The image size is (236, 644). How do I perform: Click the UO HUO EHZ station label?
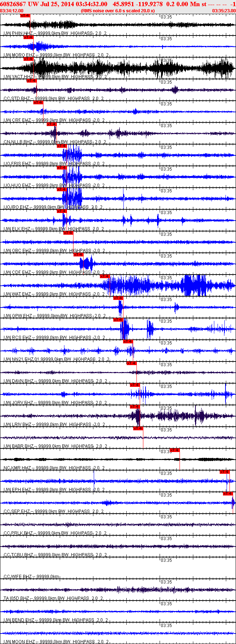point(54,185)
